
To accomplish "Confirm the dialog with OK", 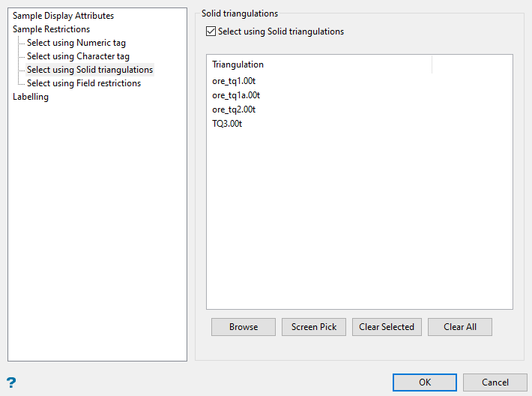I will 425,382.
